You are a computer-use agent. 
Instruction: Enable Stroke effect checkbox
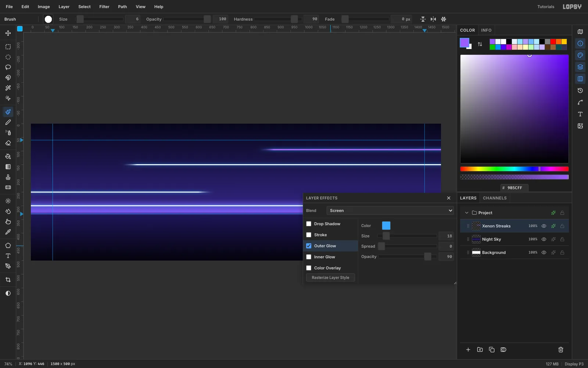coord(309,235)
